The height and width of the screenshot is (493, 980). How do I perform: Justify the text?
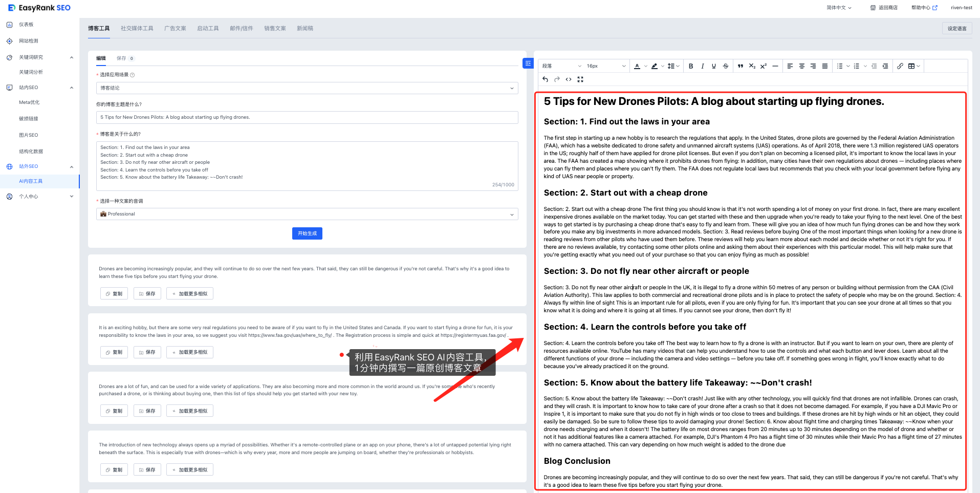click(x=825, y=66)
